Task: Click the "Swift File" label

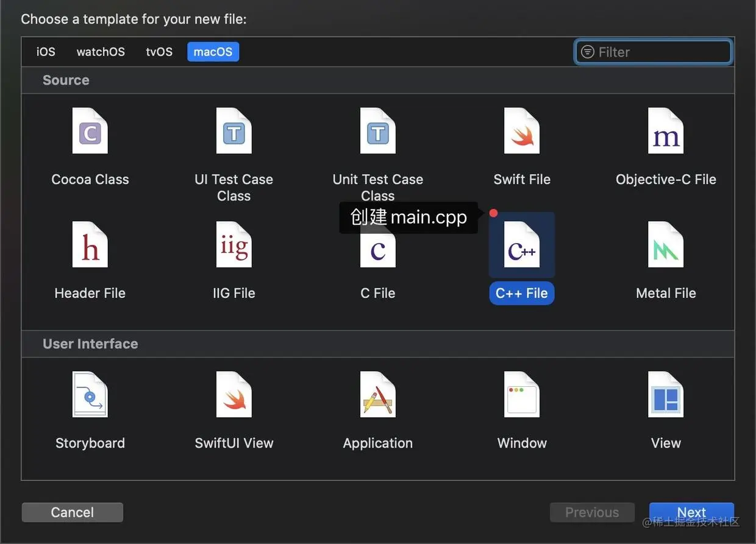Action: [x=522, y=179]
